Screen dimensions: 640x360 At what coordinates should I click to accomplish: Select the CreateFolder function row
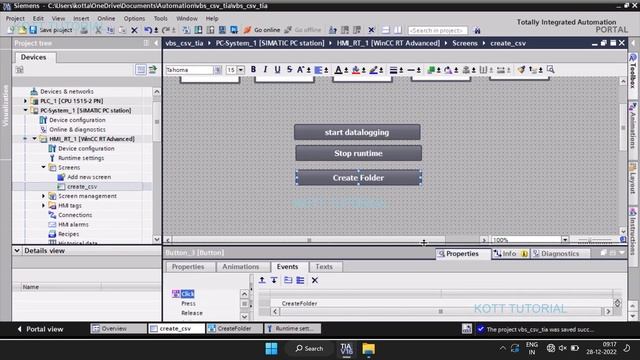tap(442, 304)
